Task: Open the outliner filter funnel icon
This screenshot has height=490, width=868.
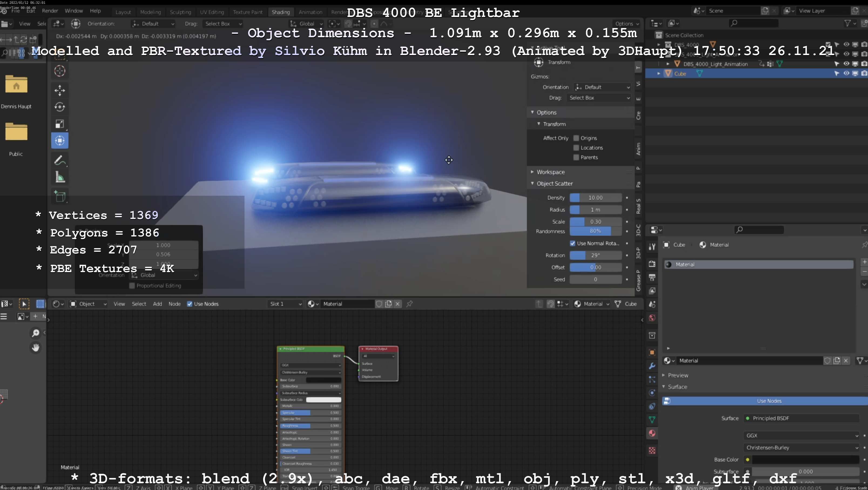Action: click(847, 23)
